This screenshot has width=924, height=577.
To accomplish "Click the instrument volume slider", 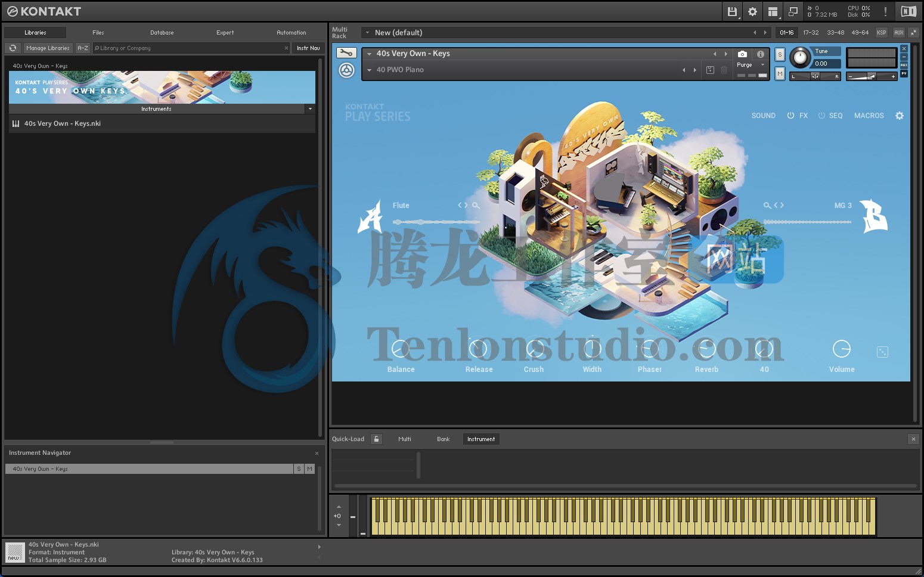I will [x=872, y=76].
